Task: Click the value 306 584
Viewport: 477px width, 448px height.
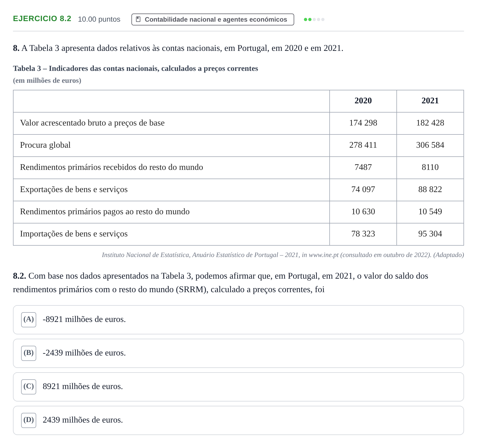Action: tap(430, 145)
